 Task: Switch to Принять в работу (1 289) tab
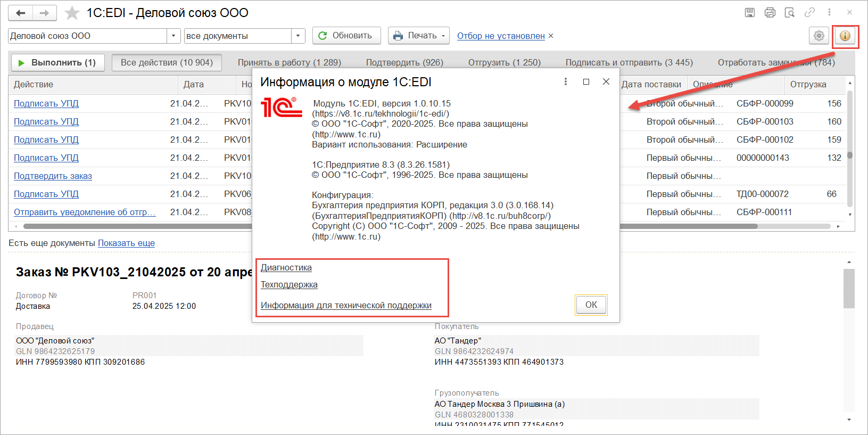point(290,62)
